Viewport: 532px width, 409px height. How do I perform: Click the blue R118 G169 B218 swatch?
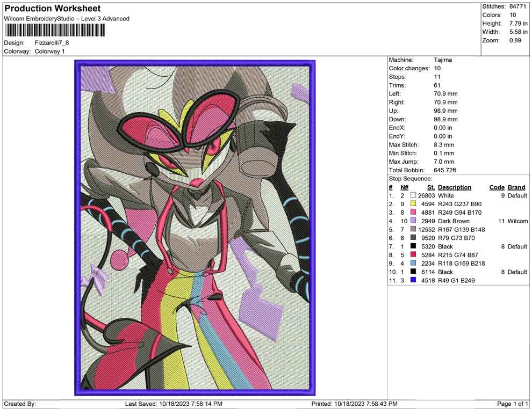(413, 263)
